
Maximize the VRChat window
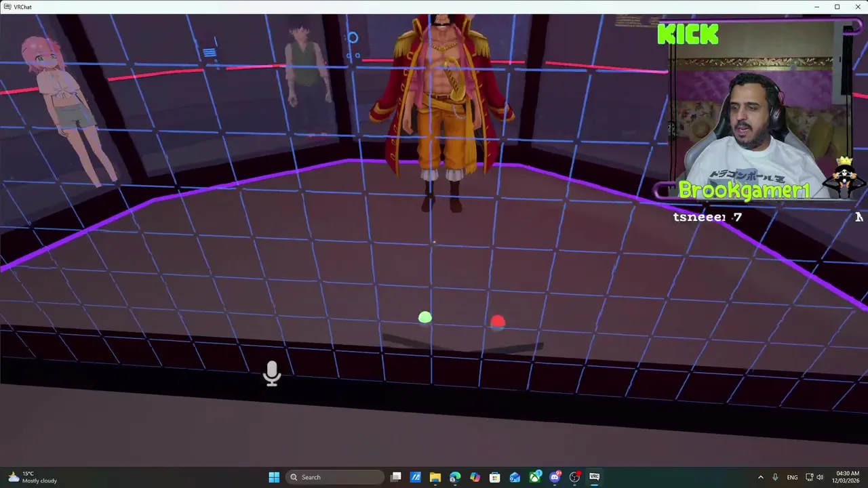[x=837, y=7]
